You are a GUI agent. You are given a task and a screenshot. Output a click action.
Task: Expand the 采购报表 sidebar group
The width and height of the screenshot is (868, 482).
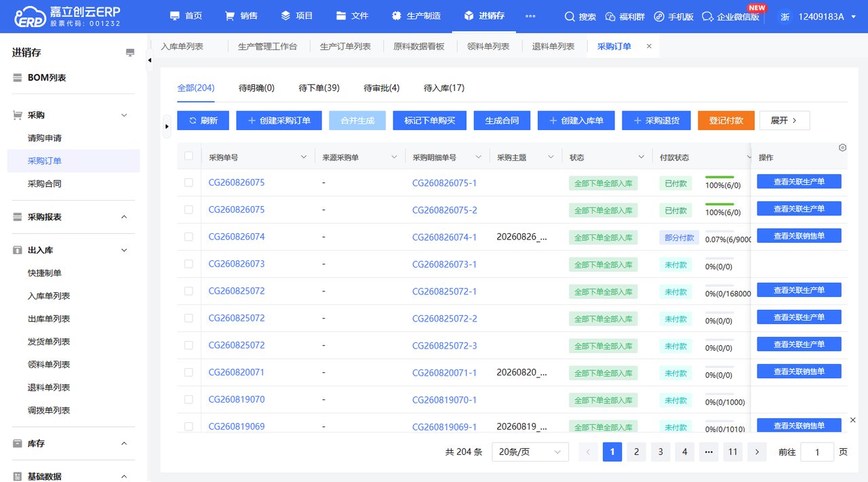pyautogui.click(x=124, y=217)
